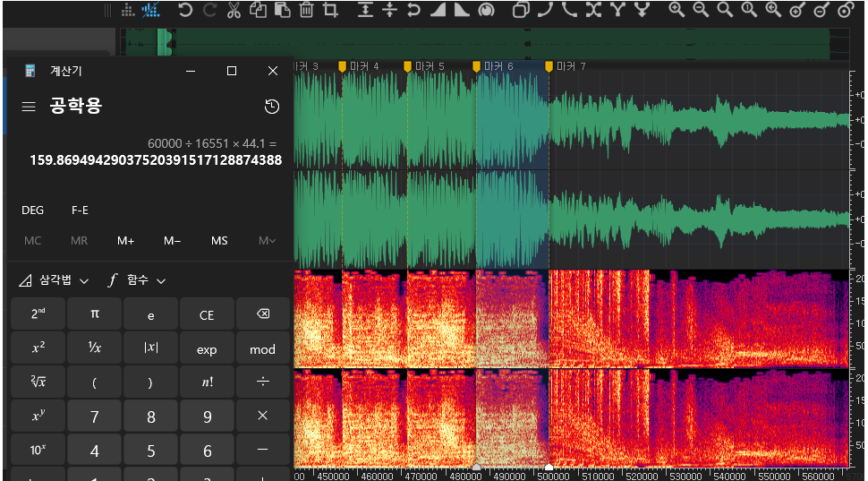The image size is (868, 481).
Task: Click the 10ˣ power key
Action: [38, 450]
